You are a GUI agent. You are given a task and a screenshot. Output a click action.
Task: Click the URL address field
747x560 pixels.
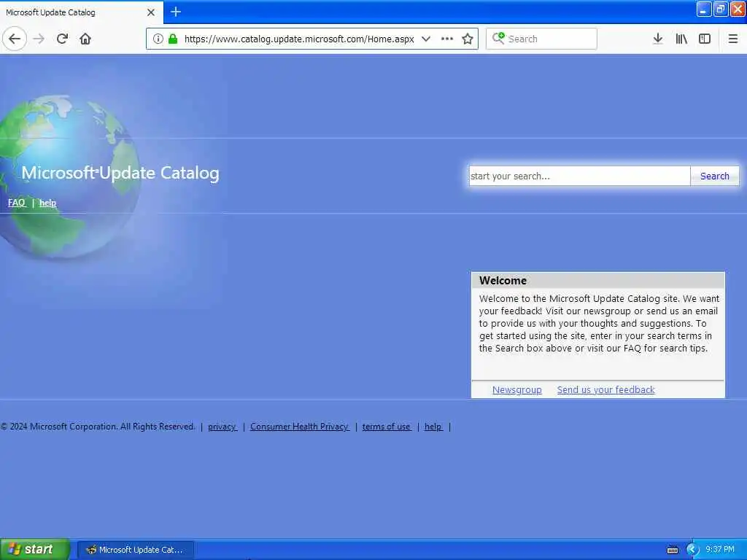[299, 39]
